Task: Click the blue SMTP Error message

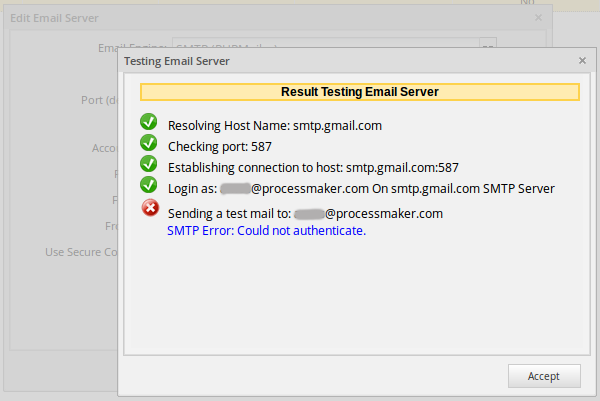Action: click(x=266, y=231)
